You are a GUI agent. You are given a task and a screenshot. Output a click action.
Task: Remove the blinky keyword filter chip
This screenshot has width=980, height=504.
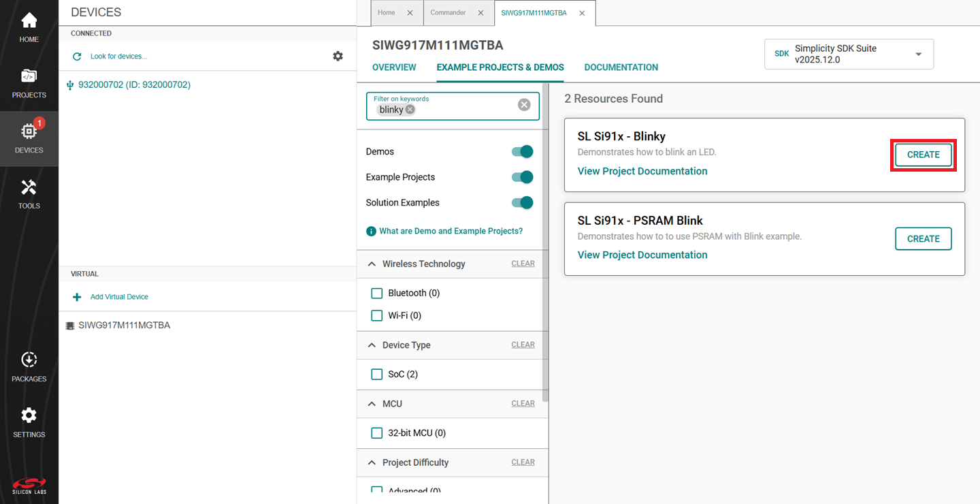coord(410,109)
